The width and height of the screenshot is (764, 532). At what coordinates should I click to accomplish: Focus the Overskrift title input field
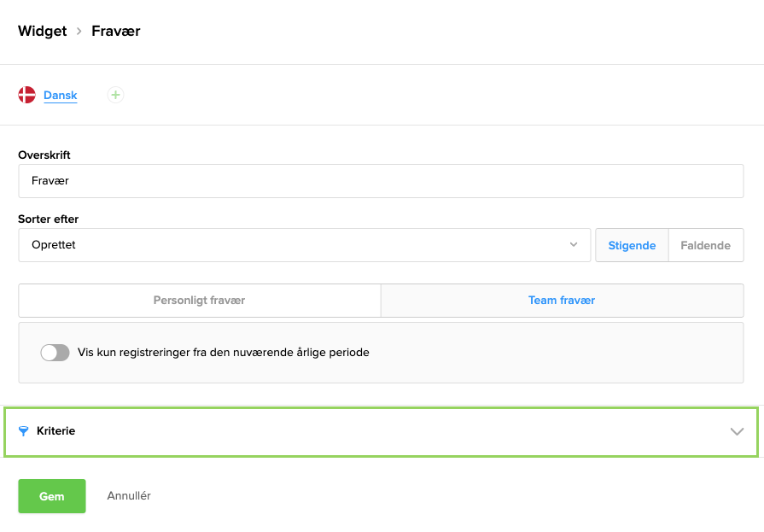(381, 180)
